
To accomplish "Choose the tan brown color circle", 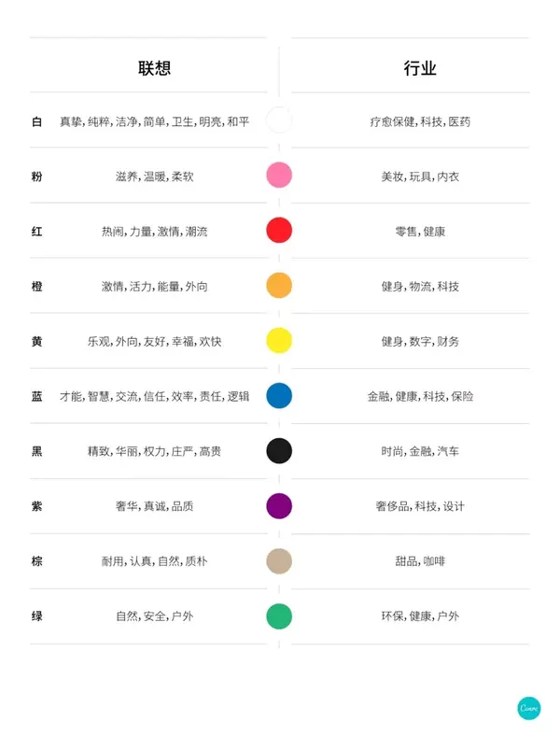I will coord(279,561).
